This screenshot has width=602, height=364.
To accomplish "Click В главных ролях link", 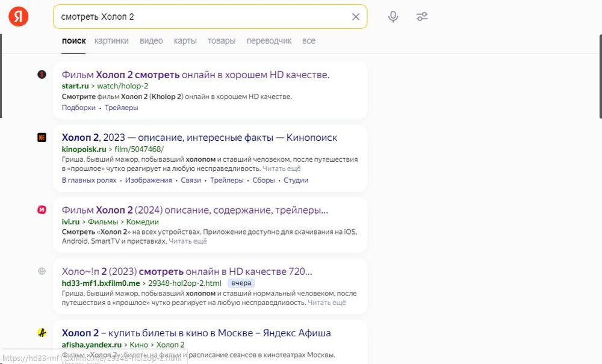I will point(89,180).
